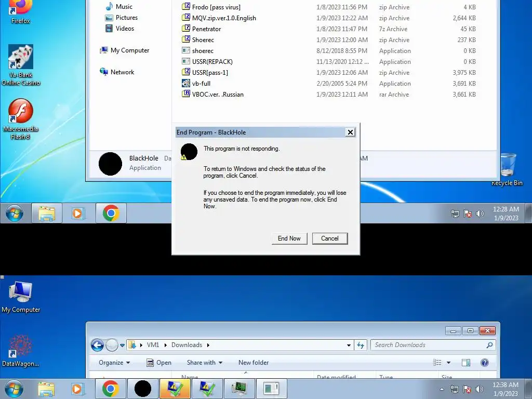
Task: Toggle the preview pane
Action: [466, 363]
